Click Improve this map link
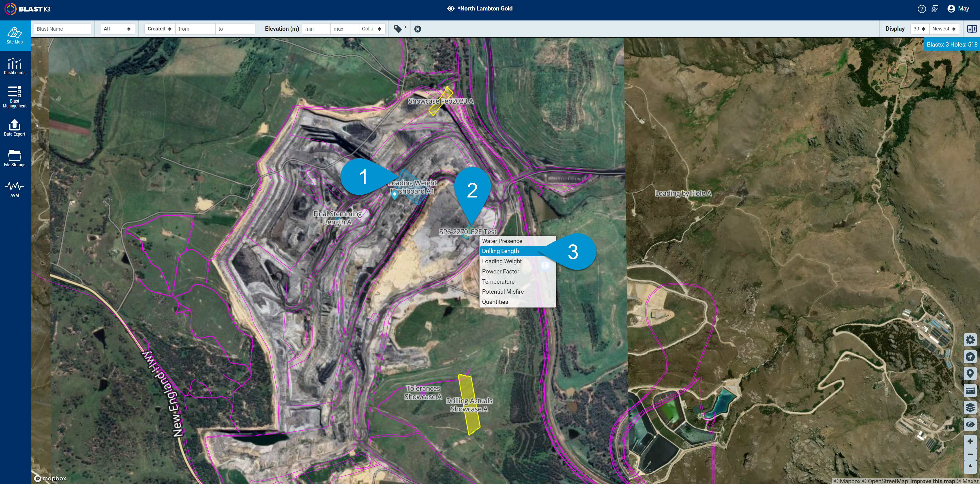This screenshot has height=484, width=980. [x=932, y=481]
